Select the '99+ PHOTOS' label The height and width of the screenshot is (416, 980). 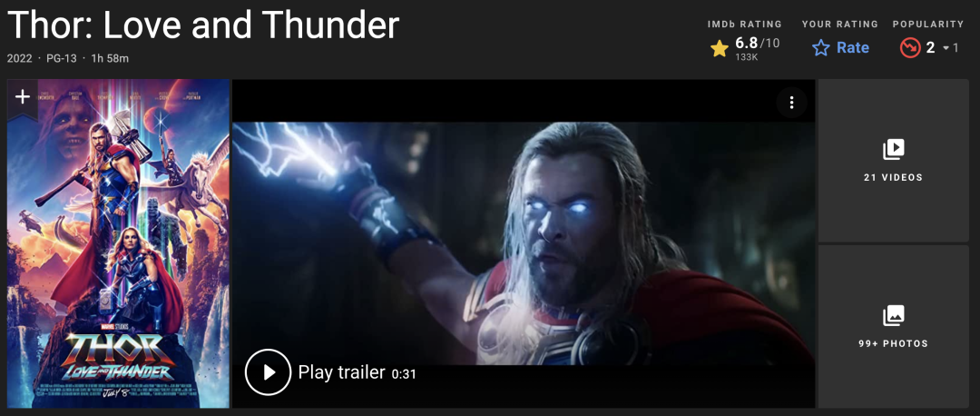click(893, 344)
